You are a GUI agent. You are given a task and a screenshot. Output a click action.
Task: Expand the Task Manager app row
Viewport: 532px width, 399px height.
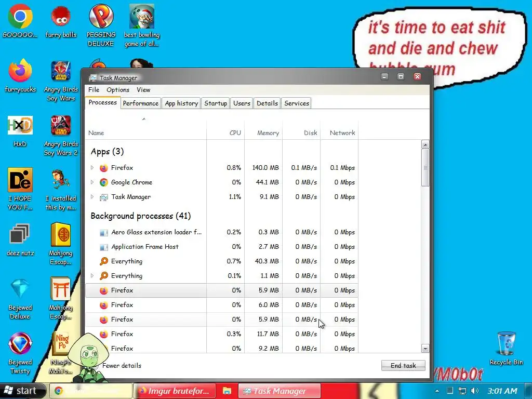click(x=92, y=197)
